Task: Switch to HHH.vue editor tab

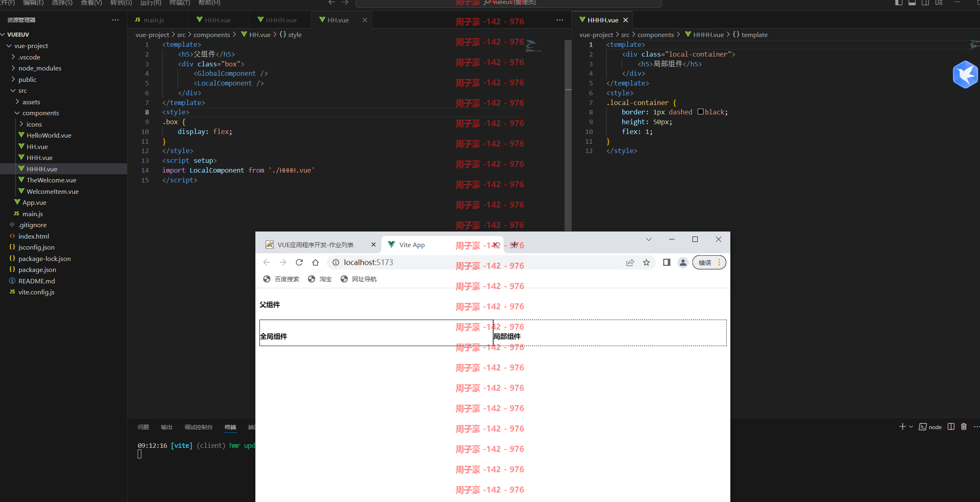Action: (219, 20)
